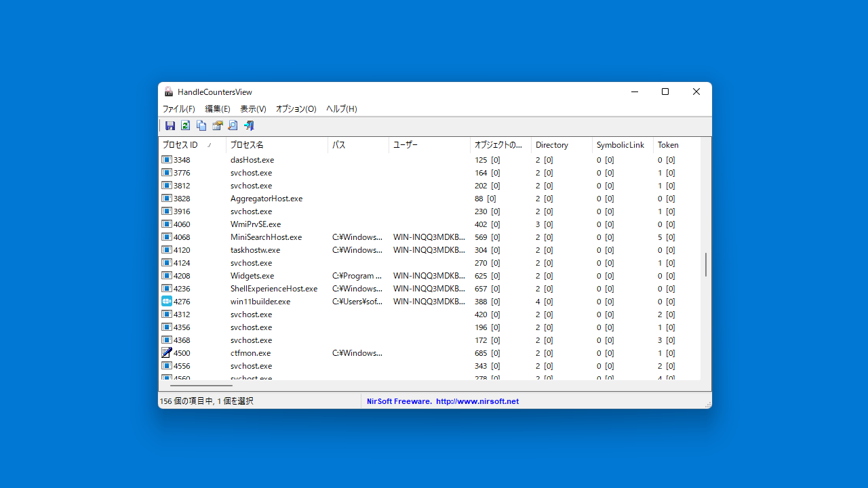868x488 pixels.
Task: Select the WmiPrvSE.exe process name
Action: point(256,224)
